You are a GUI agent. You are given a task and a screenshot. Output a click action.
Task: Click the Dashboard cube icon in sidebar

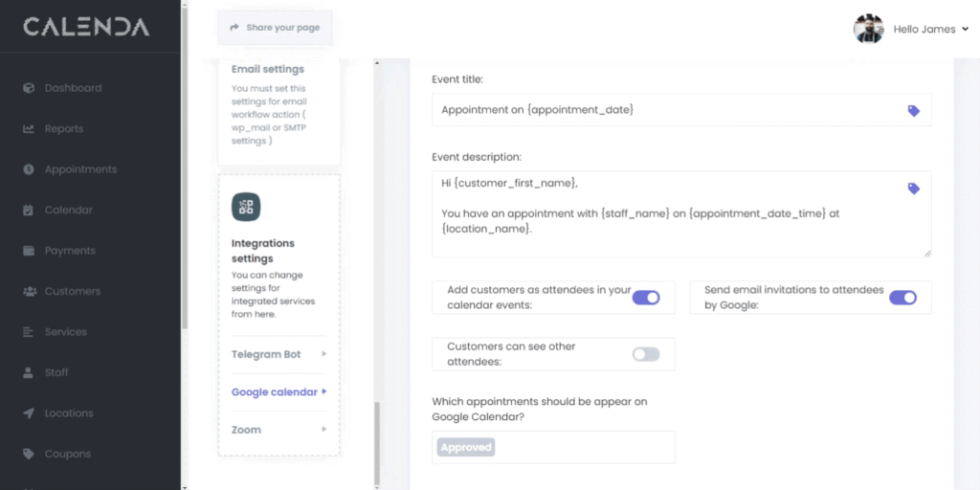tap(29, 88)
